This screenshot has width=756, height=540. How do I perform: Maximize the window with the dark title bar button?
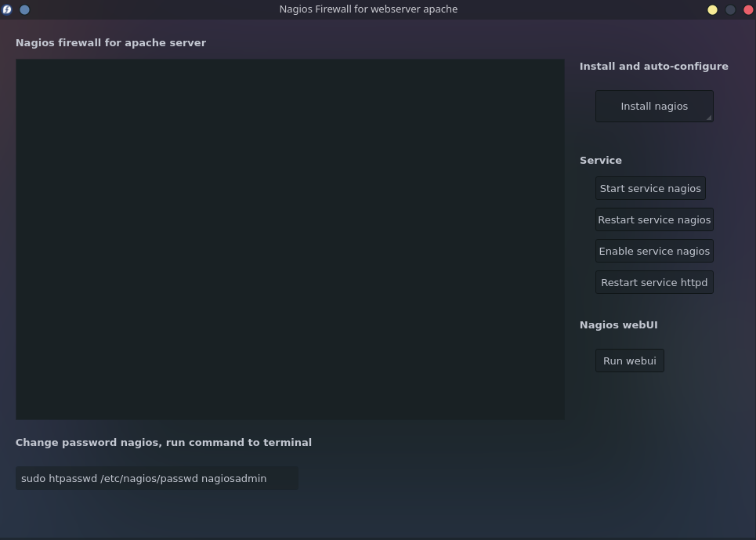(x=730, y=9)
